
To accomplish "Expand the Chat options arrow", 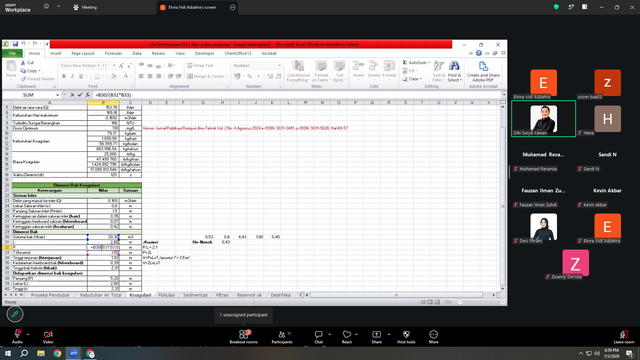I will [x=329, y=334].
